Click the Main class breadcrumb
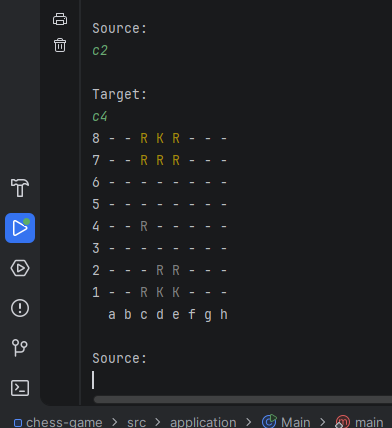This screenshot has height=428, width=392. (x=286, y=422)
